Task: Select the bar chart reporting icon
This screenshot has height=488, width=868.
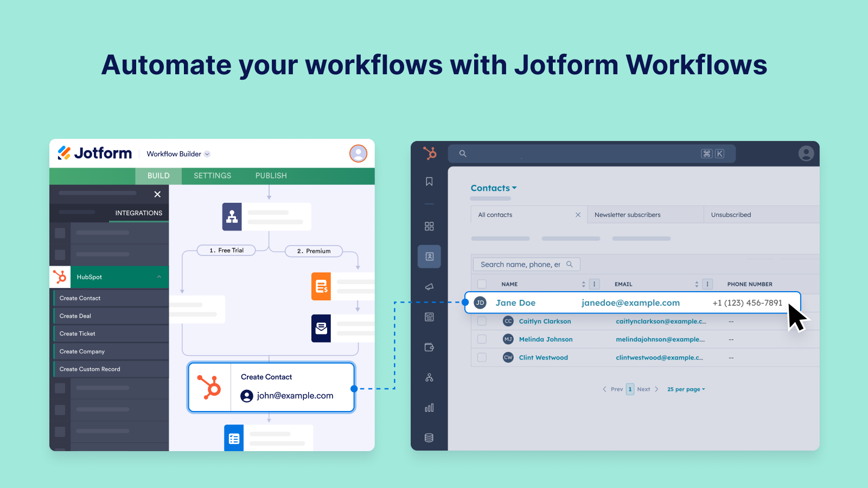Action: click(429, 407)
